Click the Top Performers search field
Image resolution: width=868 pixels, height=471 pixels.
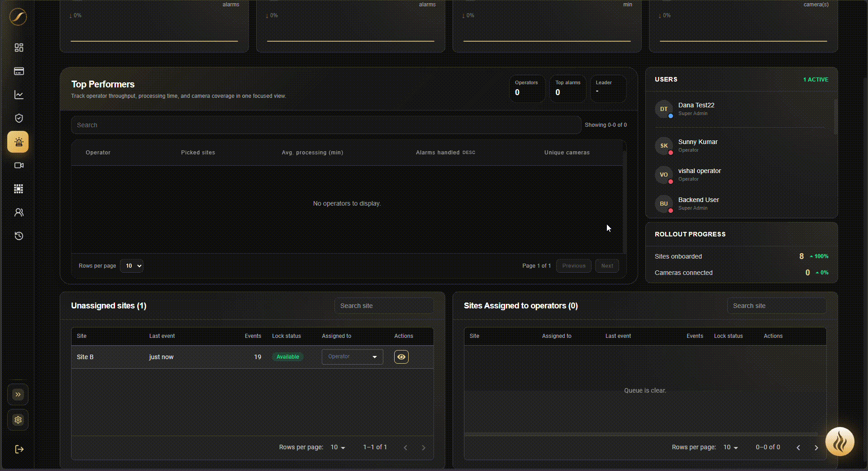326,125
